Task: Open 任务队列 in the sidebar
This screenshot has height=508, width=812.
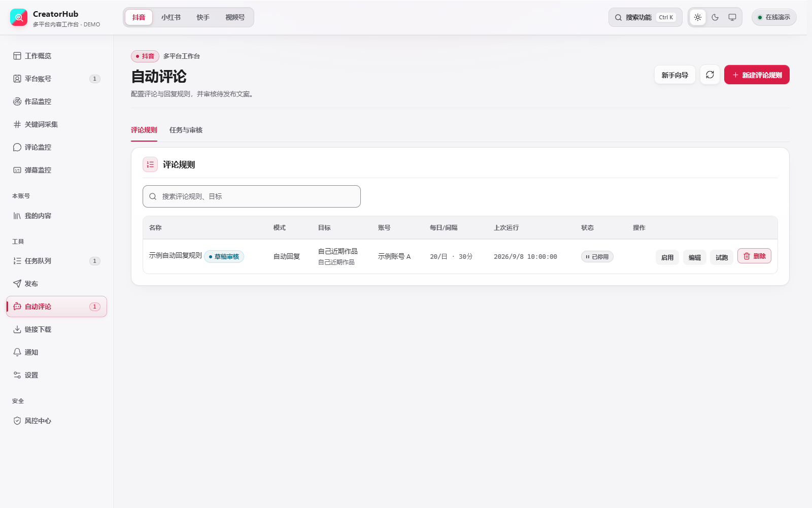Action: (x=56, y=261)
